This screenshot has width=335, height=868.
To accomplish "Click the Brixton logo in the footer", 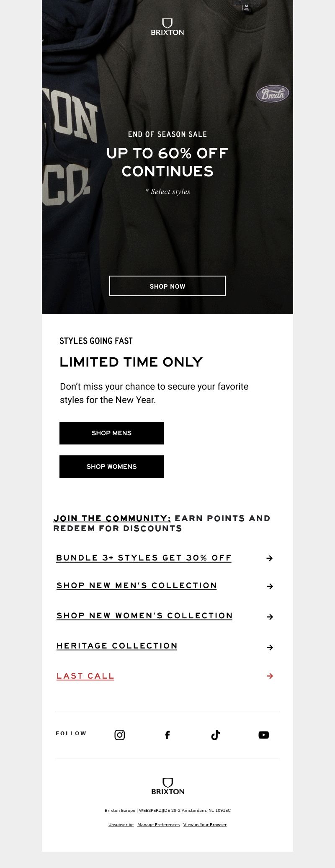I will tap(167, 786).
